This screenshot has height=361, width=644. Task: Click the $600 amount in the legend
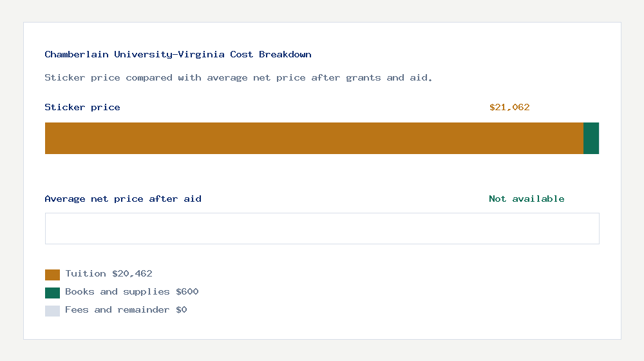coord(187,292)
